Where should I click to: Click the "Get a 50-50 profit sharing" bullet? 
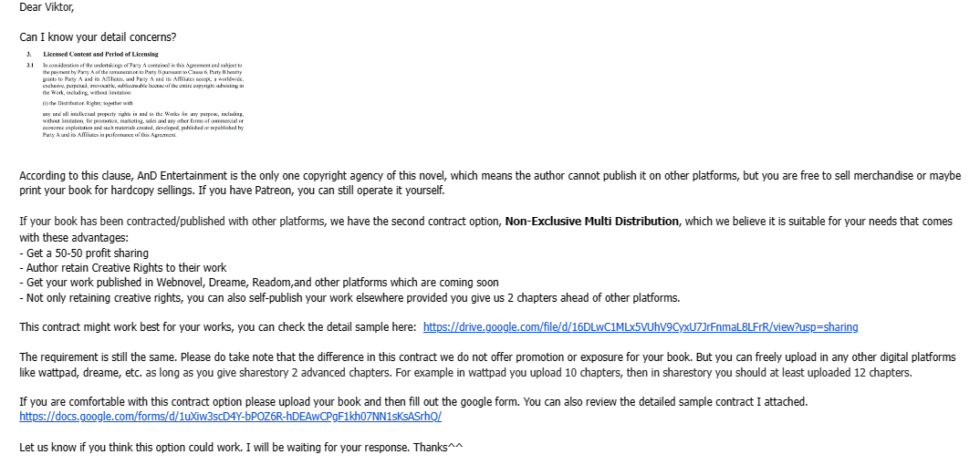[x=83, y=253]
